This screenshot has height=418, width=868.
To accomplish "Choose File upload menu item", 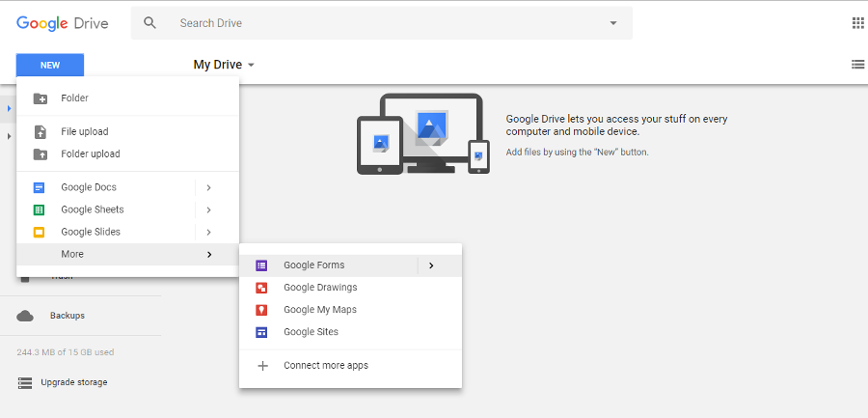I will coord(128,132).
